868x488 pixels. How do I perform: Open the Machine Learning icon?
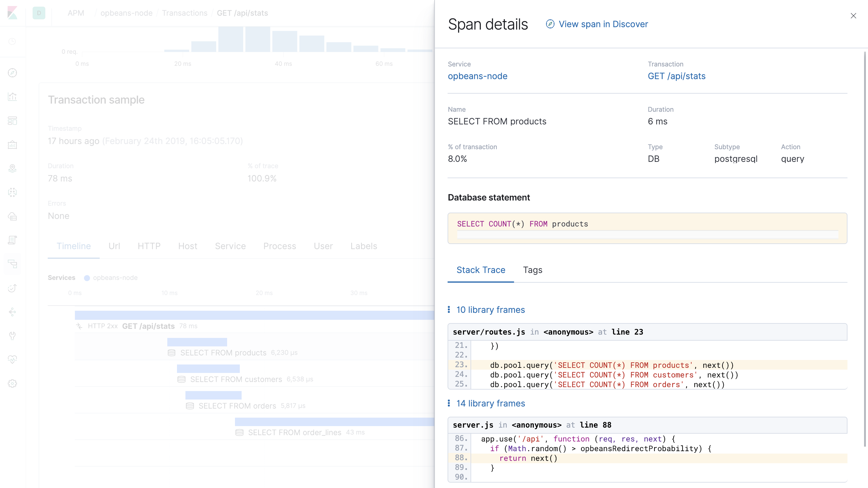pos(12,192)
